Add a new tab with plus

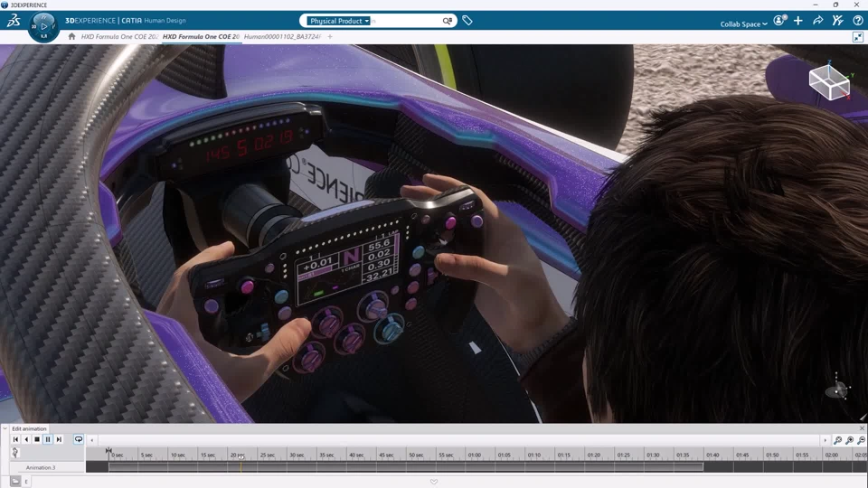[x=330, y=36]
